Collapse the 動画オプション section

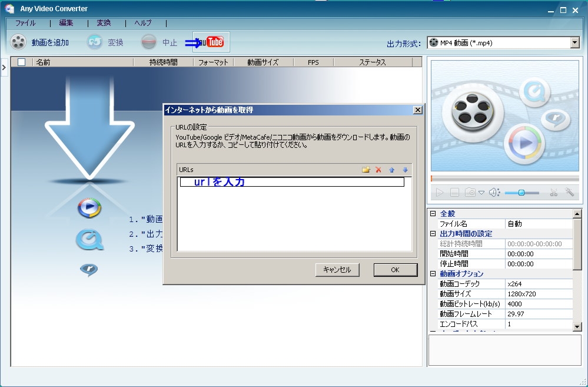click(x=433, y=274)
